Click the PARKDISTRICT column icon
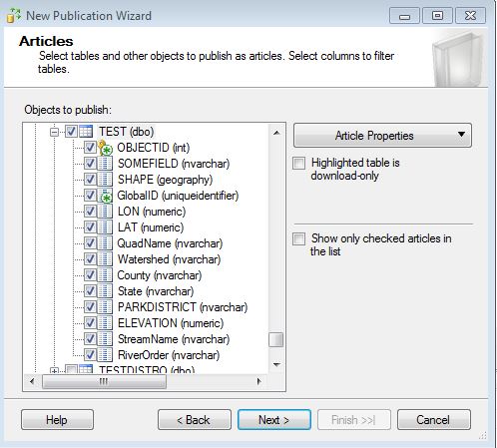This screenshot has height=448, width=497. [x=105, y=307]
